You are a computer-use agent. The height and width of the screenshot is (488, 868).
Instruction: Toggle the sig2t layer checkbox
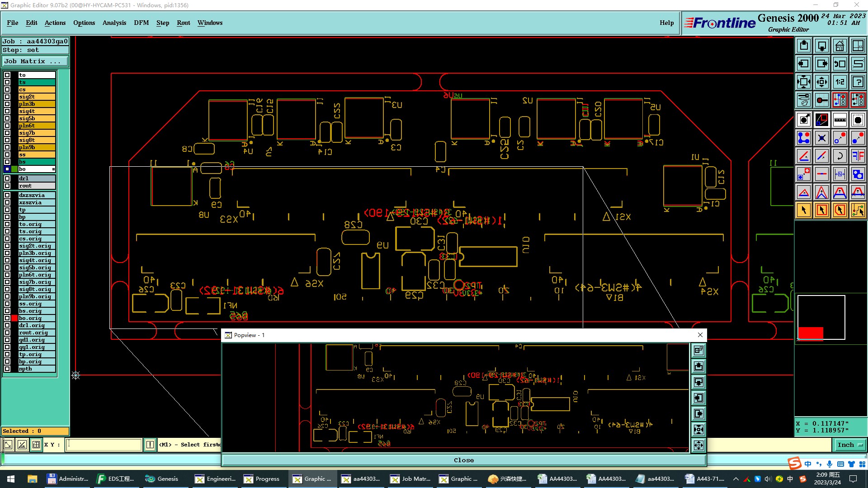tap(7, 97)
